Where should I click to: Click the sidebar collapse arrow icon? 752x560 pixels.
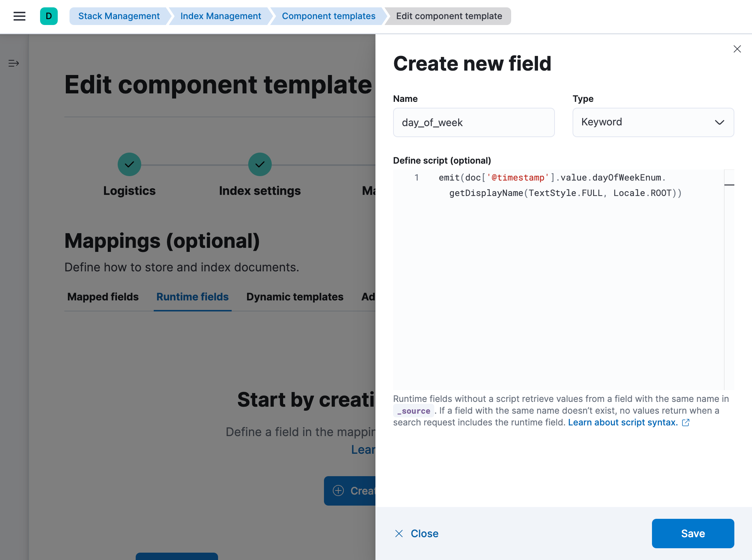[14, 63]
